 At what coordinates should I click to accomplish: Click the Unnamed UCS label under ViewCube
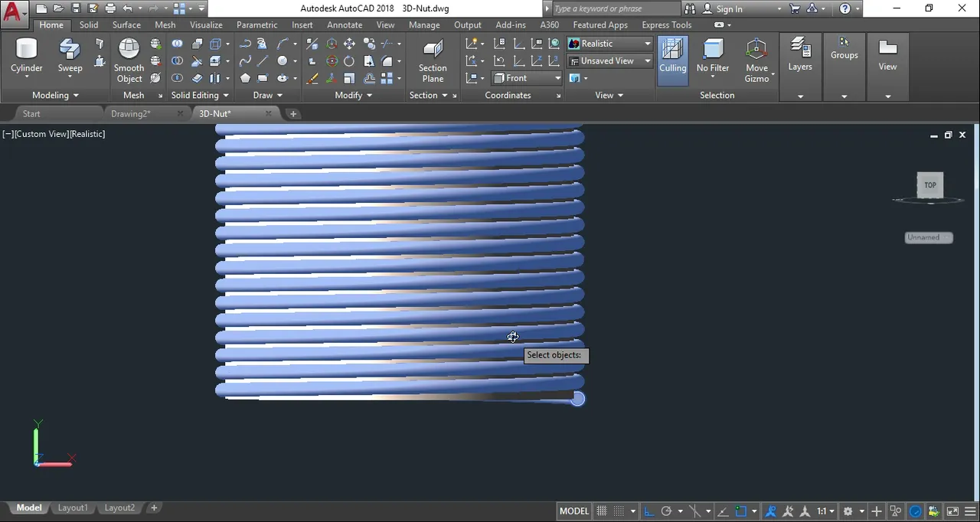click(x=928, y=237)
